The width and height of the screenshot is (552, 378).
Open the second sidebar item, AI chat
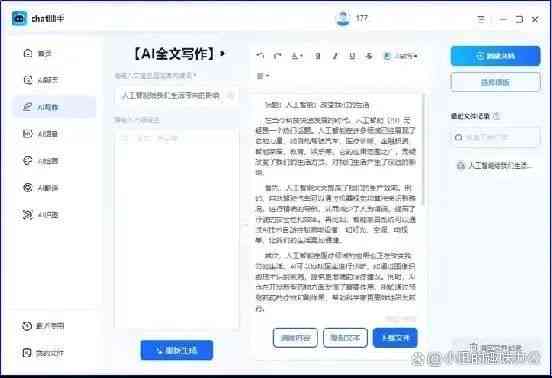pyautogui.click(x=40, y=80)
